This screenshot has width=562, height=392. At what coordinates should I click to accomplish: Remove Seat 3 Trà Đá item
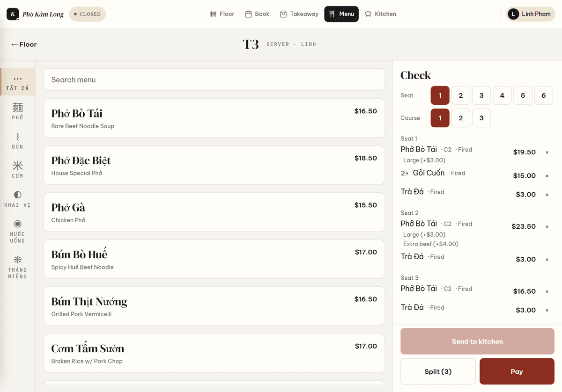(x=547, y=310)
